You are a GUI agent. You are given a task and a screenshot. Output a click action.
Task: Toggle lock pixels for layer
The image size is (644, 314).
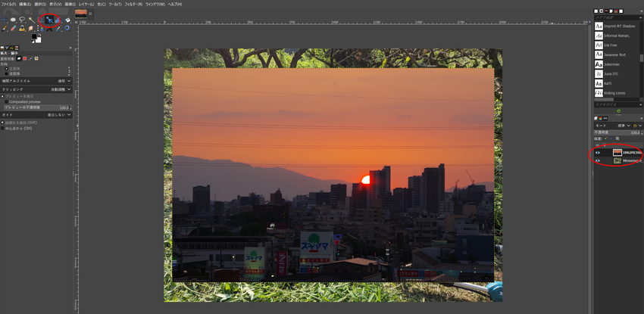pos(606,138)
